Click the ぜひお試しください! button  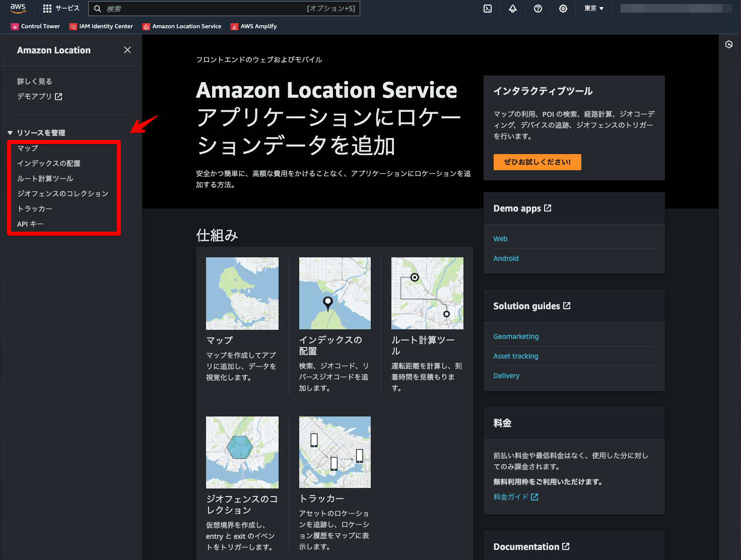click(537, 162)
